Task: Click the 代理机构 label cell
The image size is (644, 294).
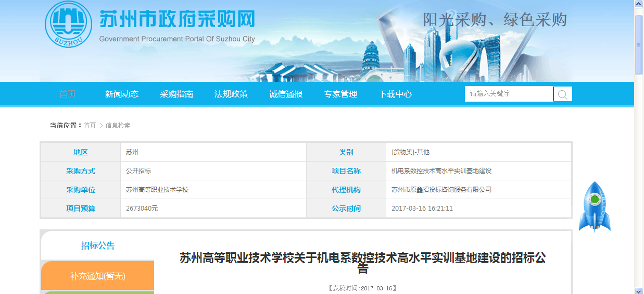Action: click(x=346, y=190)
